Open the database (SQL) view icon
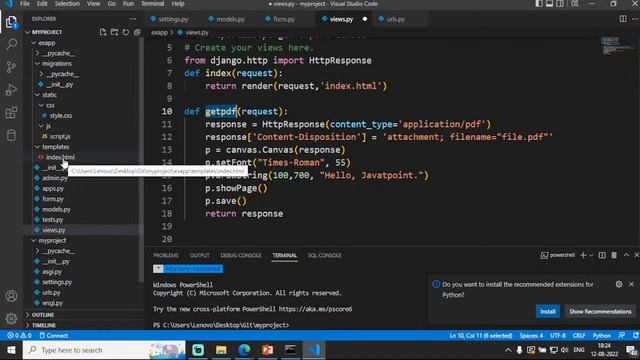 coord(11,136)
